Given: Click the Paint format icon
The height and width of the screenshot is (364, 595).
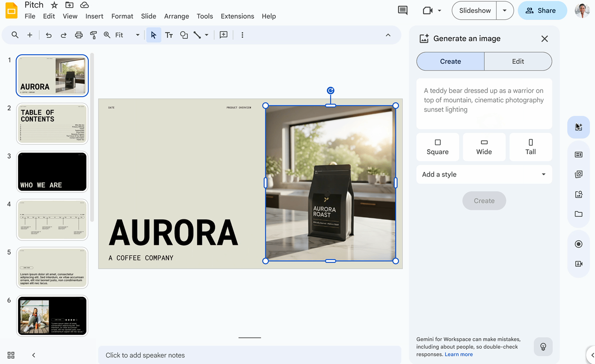Looking at the screenshot, I should click(x=93, y=35).
